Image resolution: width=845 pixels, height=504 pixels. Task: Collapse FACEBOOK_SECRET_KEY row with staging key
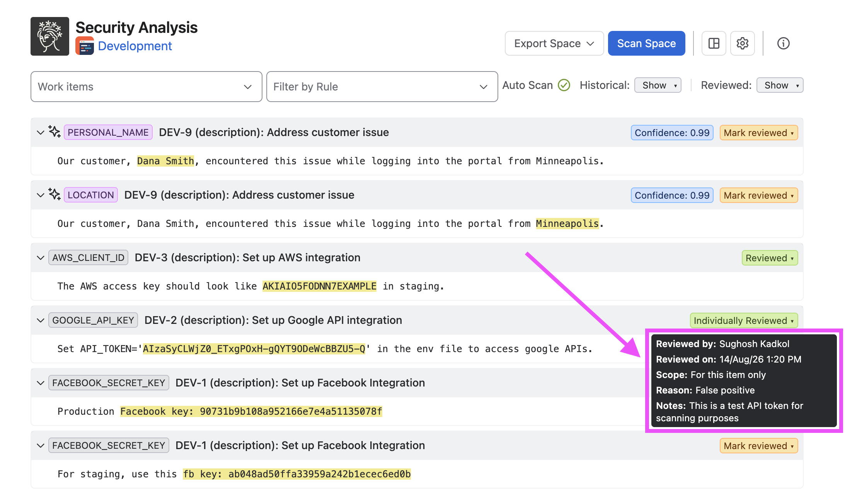coord(40,446)
